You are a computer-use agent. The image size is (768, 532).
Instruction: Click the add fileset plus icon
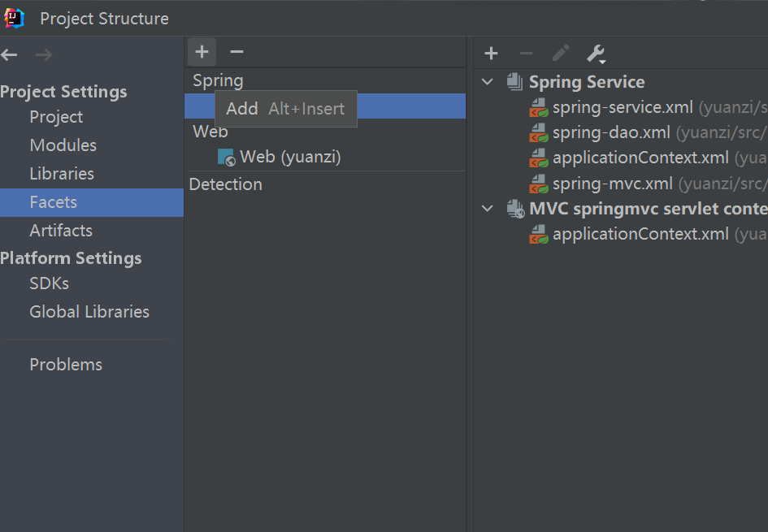tap(491, 54)
